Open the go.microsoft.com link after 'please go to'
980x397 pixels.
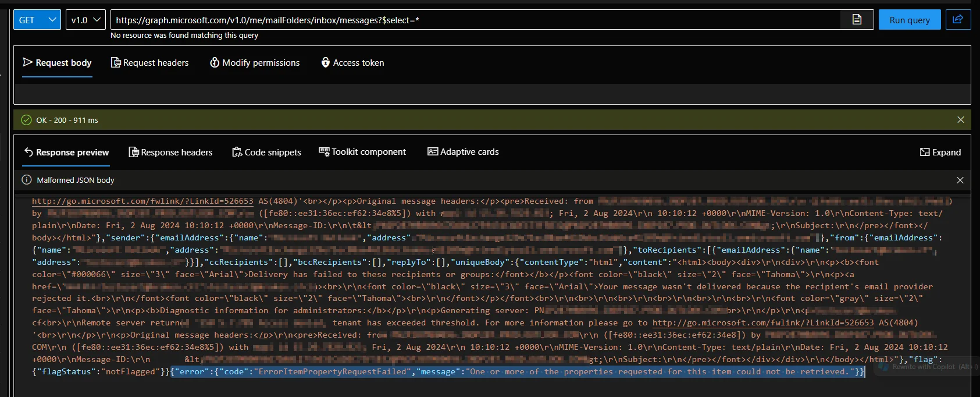point(763,322)
